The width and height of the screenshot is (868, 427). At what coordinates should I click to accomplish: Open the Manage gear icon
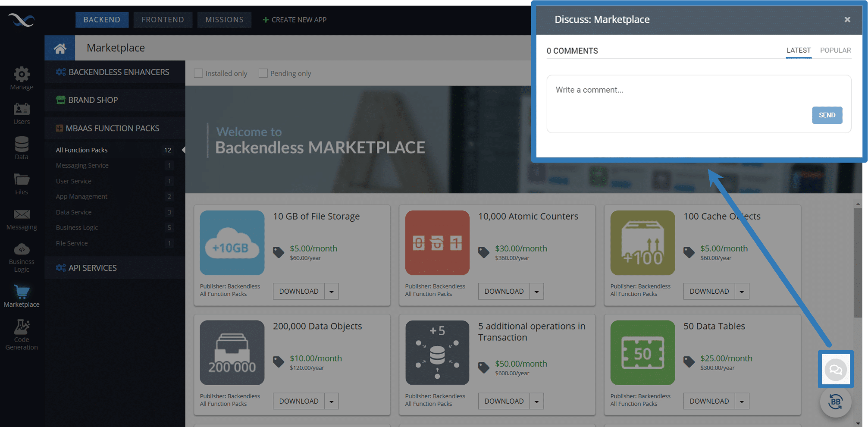click(22, 75)
